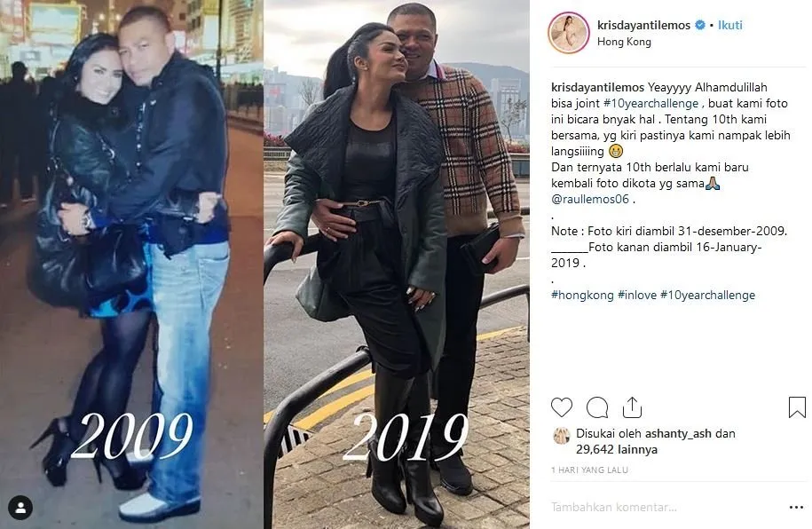Open comments with speech bubble icon
This screenshot has width=812, height=529.
pyautogui.click(x=597, y=407)
